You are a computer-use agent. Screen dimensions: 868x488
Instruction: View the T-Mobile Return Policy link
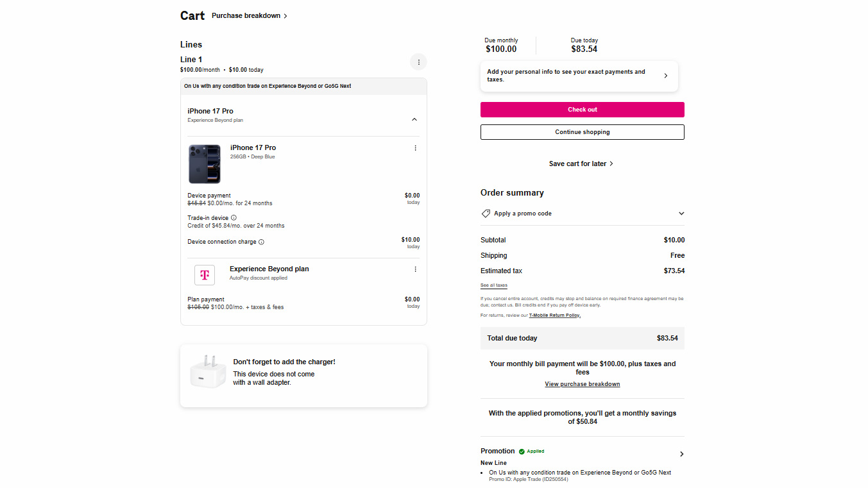pyautogui.click(x=554, y=315)
